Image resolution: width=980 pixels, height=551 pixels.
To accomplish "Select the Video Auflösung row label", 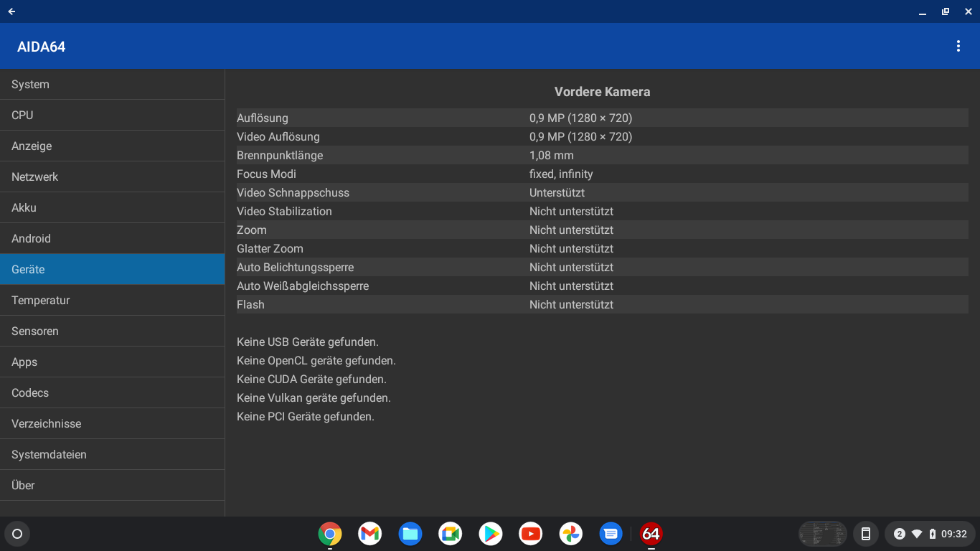I will (278, 136).
